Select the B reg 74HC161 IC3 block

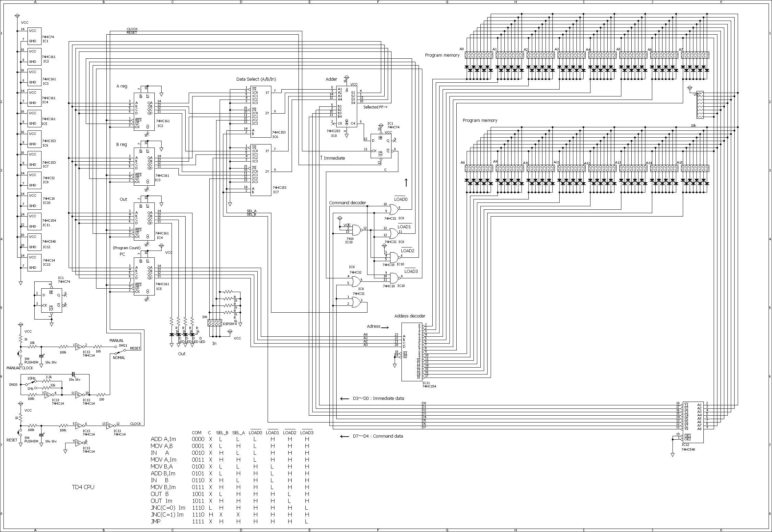pyautogui.click(x=144, y=166)
